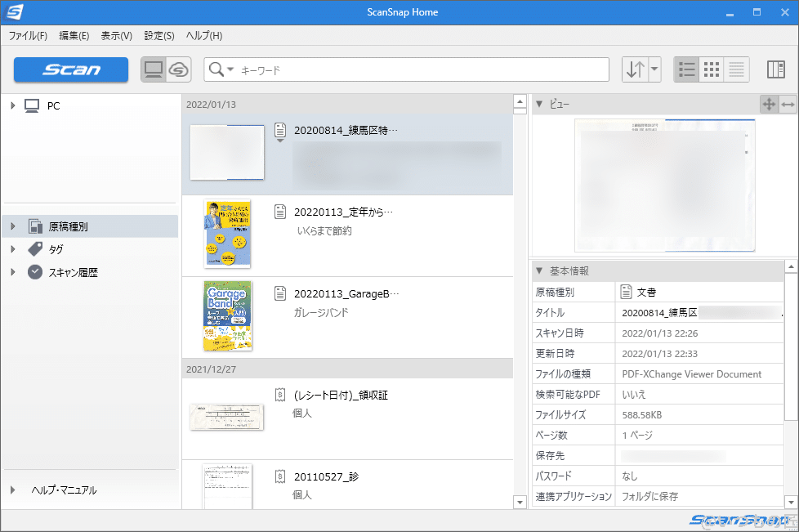
Task: Expand the PC tree item
Action: [11, 105]
